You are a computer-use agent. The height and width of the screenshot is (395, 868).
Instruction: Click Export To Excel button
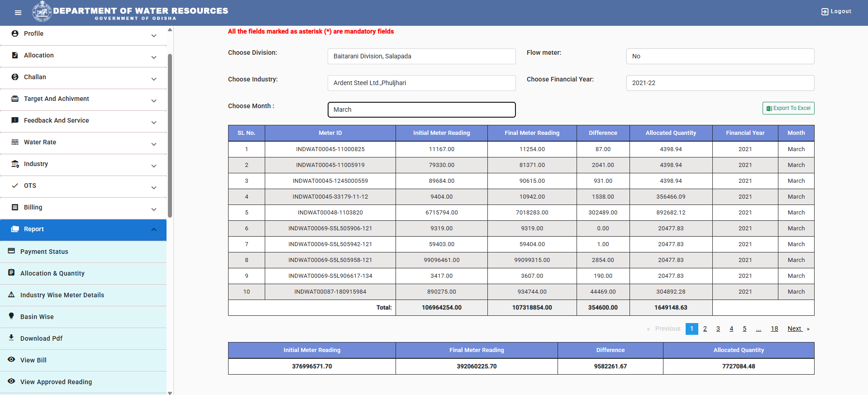pyautogui.click(x=788, y=108)
